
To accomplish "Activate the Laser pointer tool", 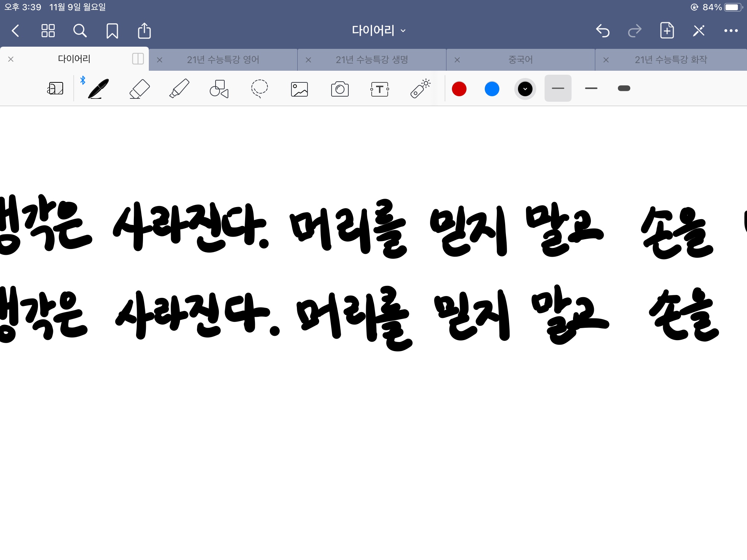I will click(420, 89).
